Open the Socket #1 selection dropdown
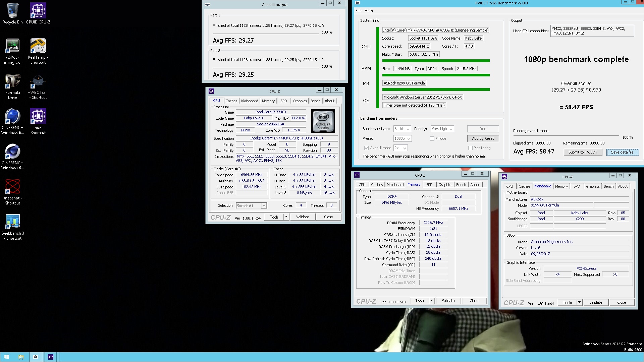This screenshot has height=362, width=644. click(251, 206)
